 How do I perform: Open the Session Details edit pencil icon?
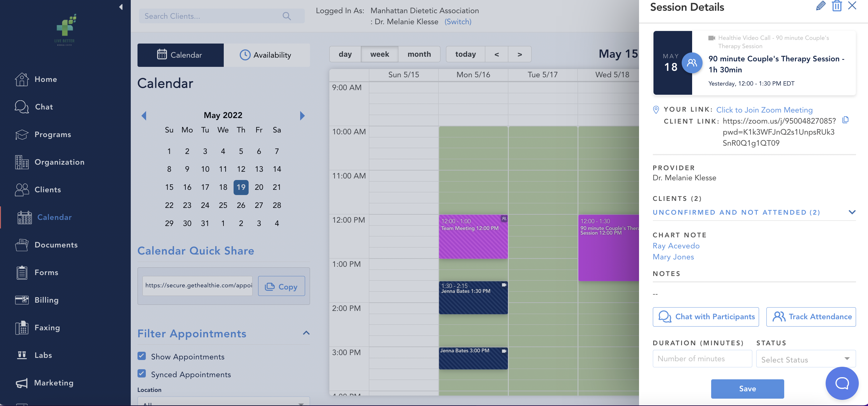coord(821,6)
